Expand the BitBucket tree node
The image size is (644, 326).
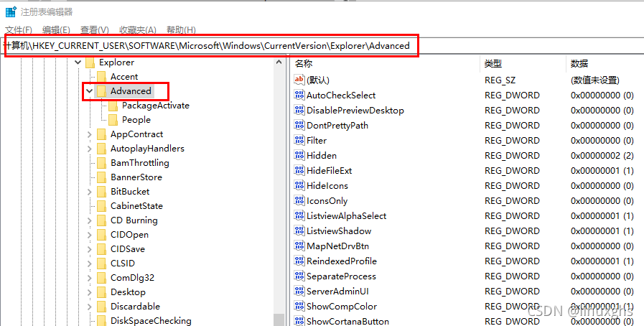90,192
